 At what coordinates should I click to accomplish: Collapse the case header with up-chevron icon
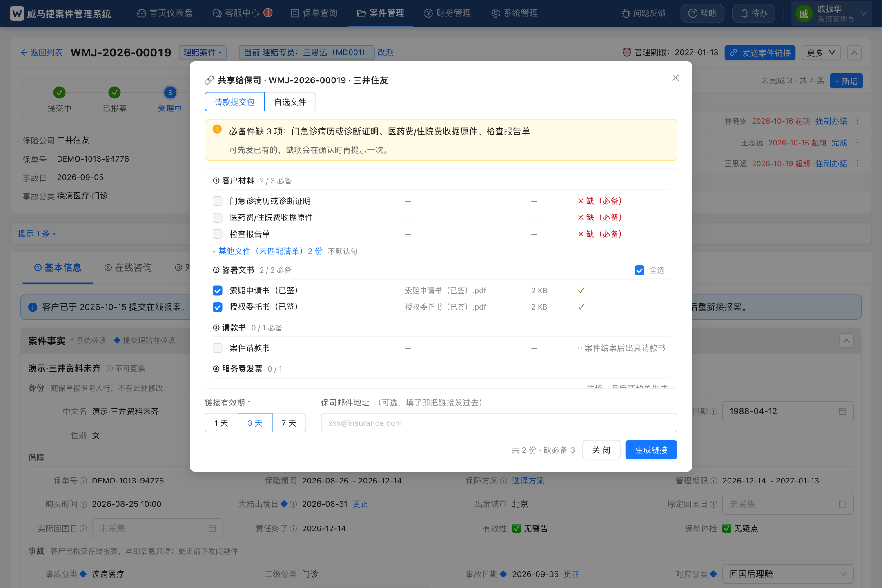click(x=854, y=53)
